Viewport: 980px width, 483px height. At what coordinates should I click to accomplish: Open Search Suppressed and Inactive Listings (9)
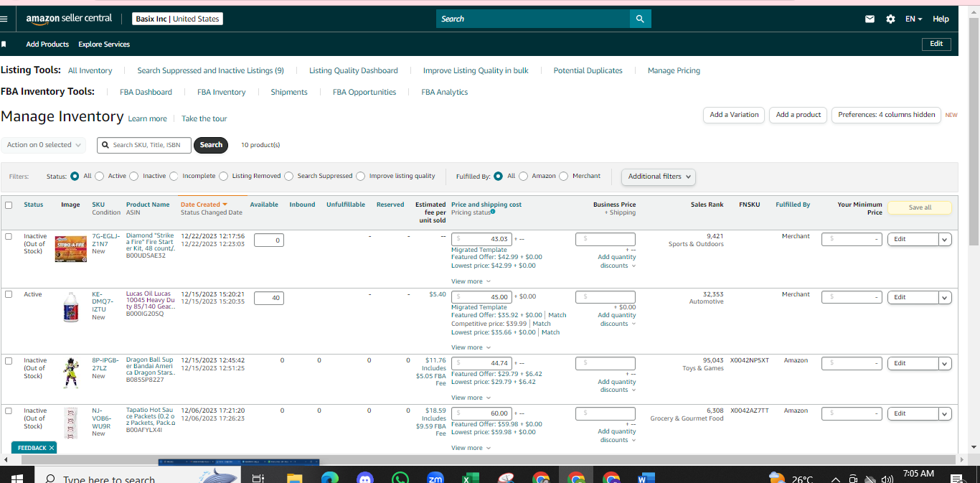(x=210, y=71)
